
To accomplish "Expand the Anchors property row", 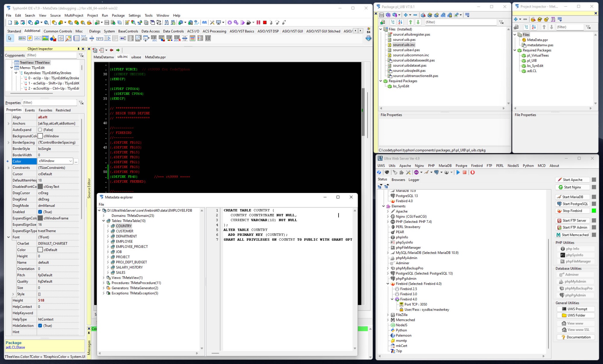I will pos(8,124).
